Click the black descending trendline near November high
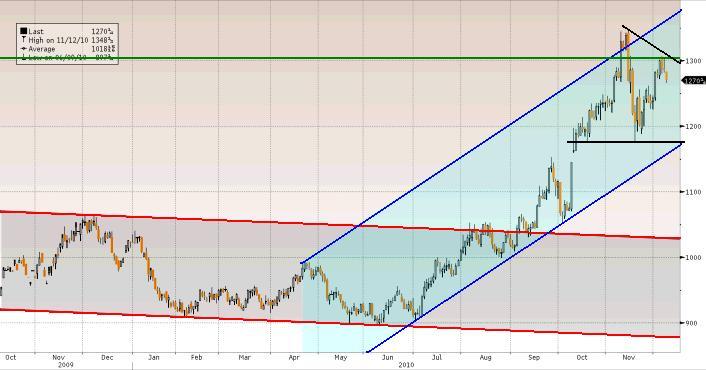Screen dimensions: 706x370 651,44
